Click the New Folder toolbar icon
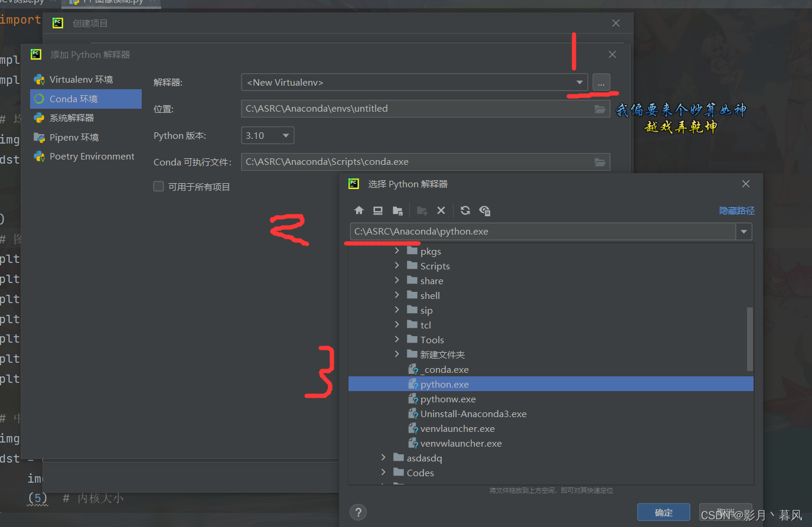 [422, 210]
